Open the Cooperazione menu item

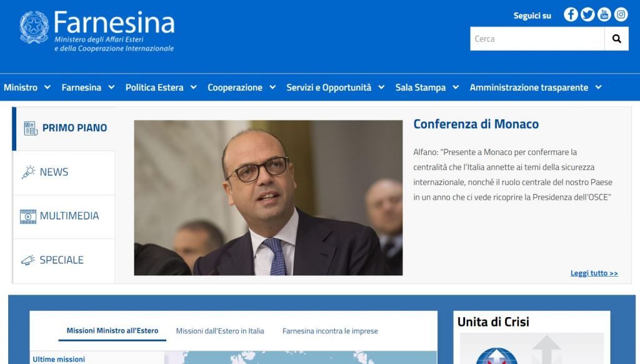coord(235,87)
